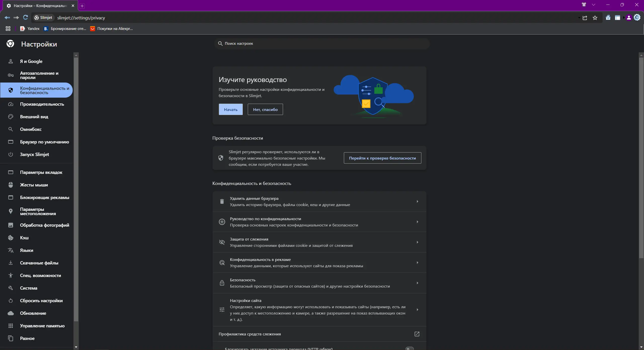Click the home icon in the toolbar
The width and height of the screenshot is (644, 350).
(x=608, y=18)
